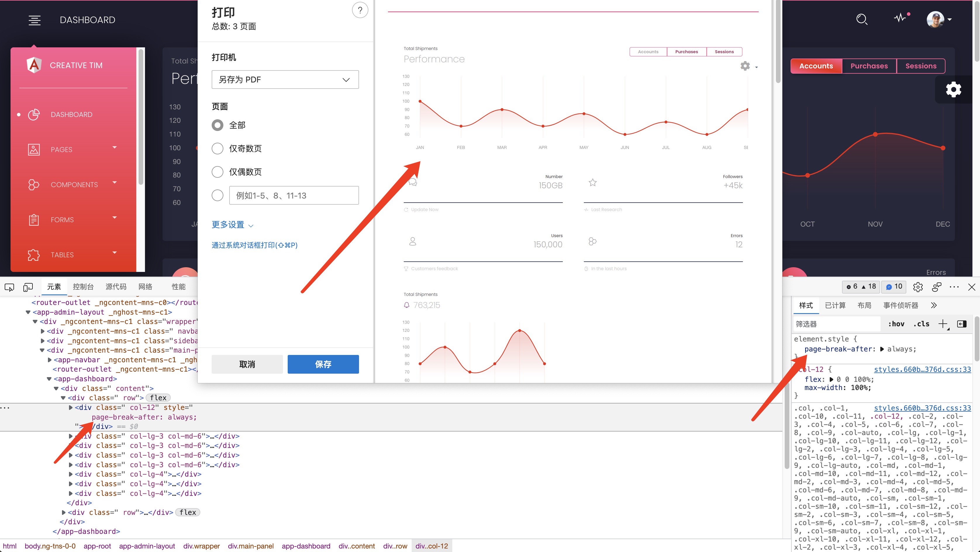Open the activity pulse notifications icon
980x552 pixels.
pos(900,18)
